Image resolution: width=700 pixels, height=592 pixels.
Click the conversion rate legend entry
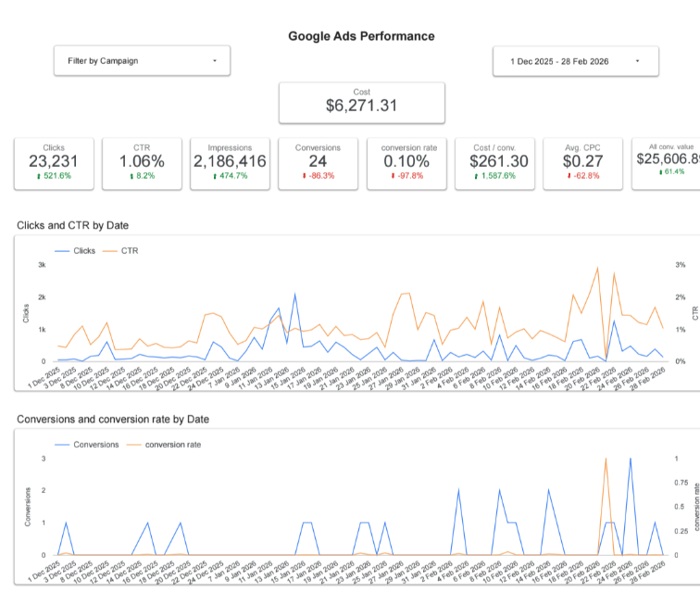[x=164, y=445]
